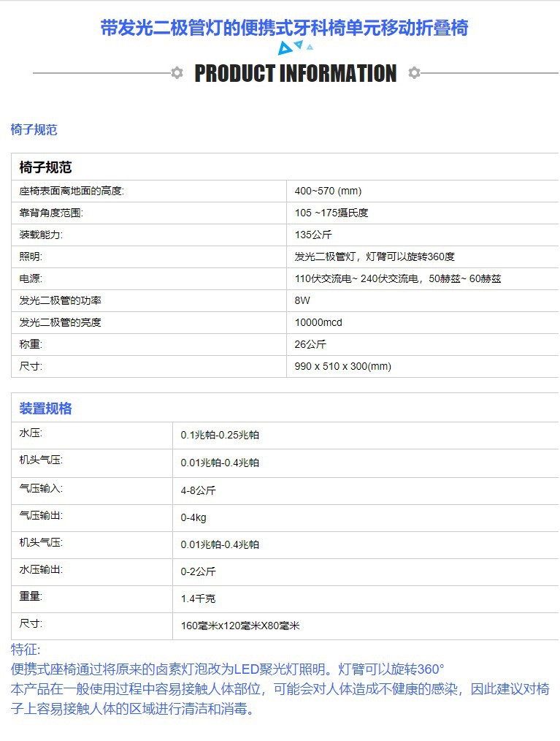Image resolution: width=560 pixels, height=741 pixels.
Task: Select the value 0.1兆帕-0.25兆帕
Action: pyautogui.click(x=220, y=435)
